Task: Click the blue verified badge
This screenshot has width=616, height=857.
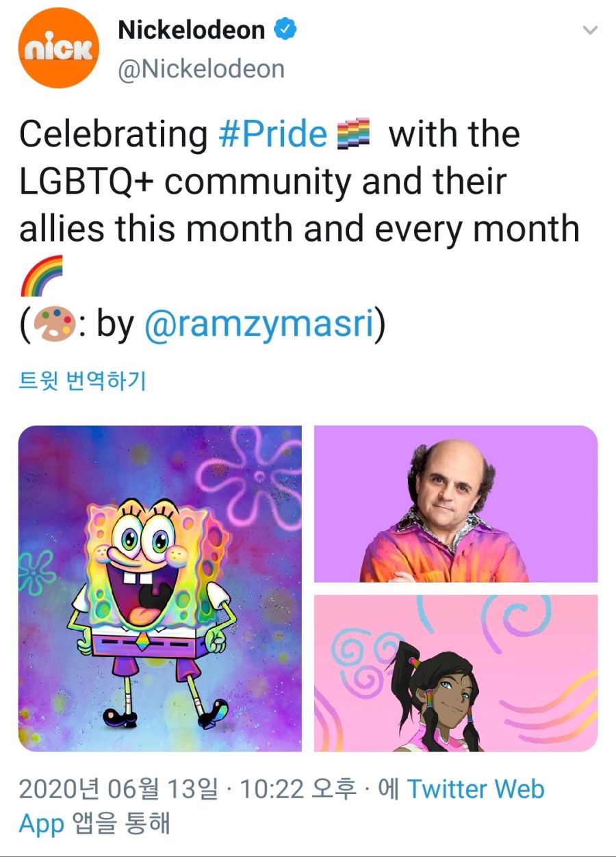Action: 285,29
